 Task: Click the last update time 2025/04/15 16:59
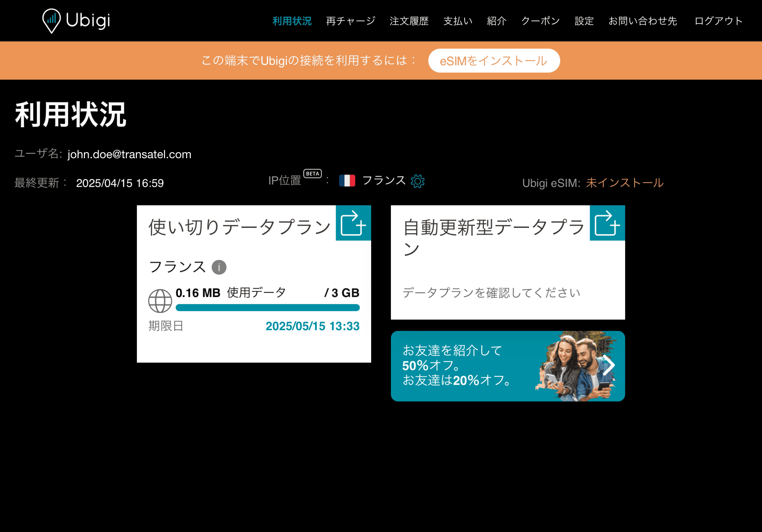click(120, 183)
